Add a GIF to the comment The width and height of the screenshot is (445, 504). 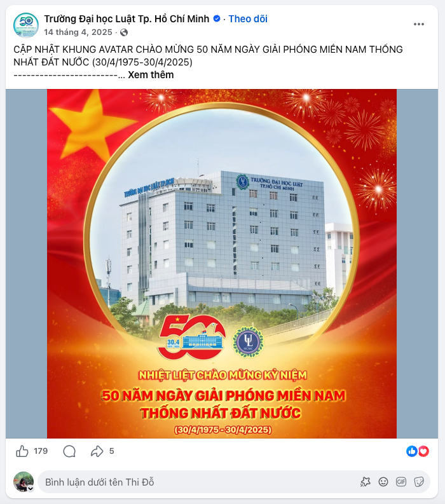click(401, 482)
